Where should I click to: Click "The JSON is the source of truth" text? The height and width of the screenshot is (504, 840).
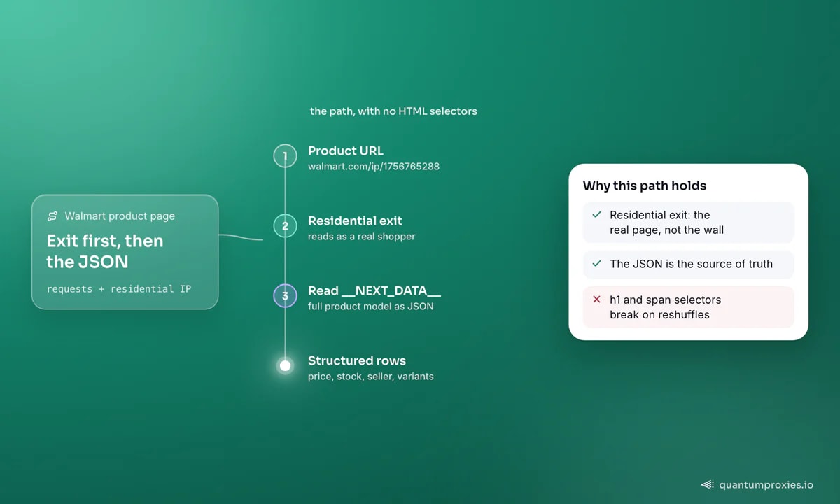(x=691, y=264)
